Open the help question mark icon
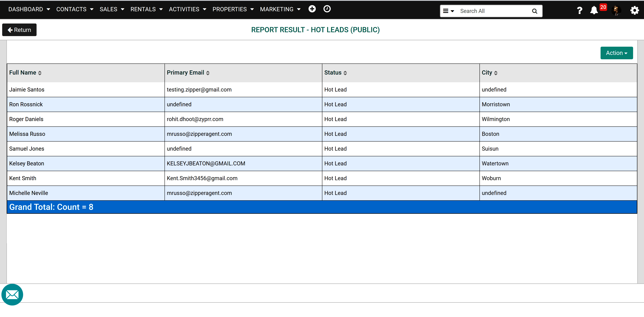The image size is (644, 317). pos(579,11)
